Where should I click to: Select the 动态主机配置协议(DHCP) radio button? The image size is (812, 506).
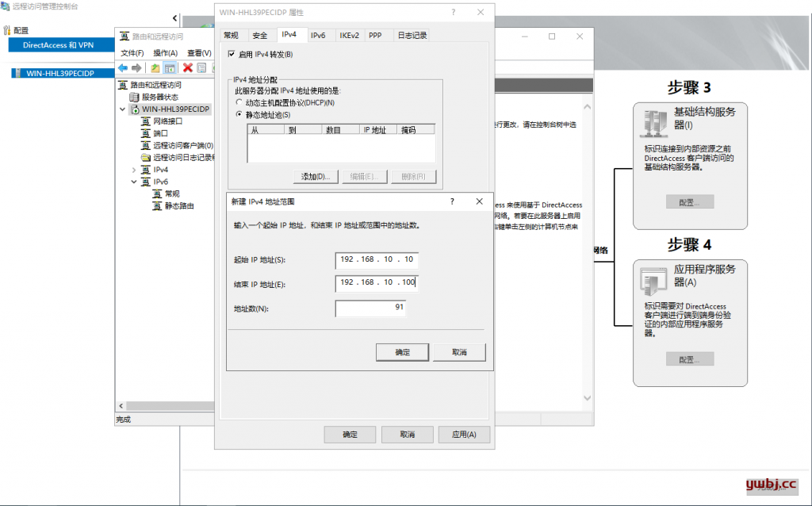[x=239, y=102]
